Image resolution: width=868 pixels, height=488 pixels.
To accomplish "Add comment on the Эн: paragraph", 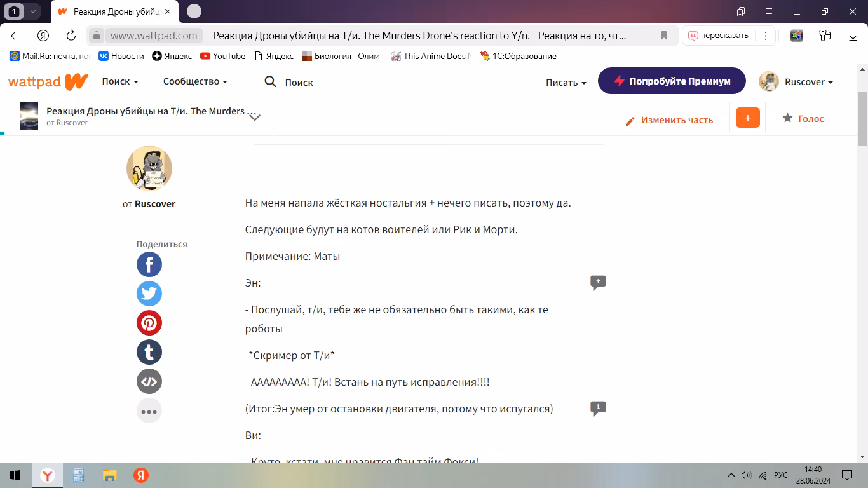I will (598, 283).
